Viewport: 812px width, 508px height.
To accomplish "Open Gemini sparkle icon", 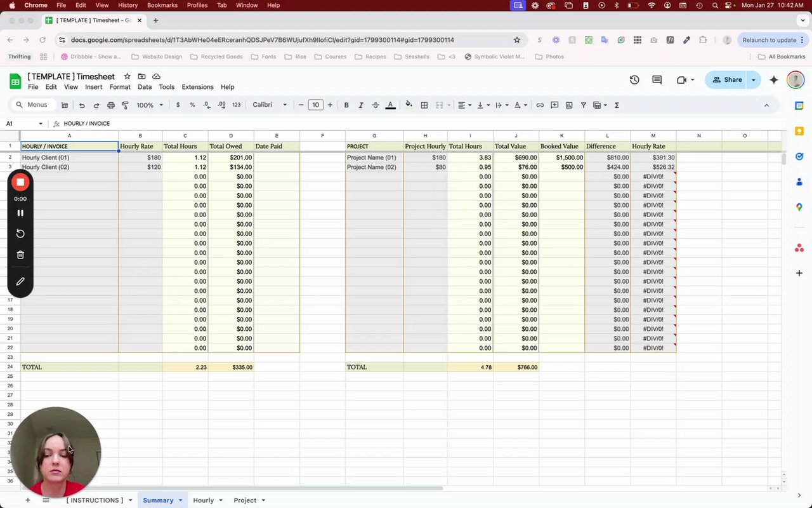I will 774,80.
